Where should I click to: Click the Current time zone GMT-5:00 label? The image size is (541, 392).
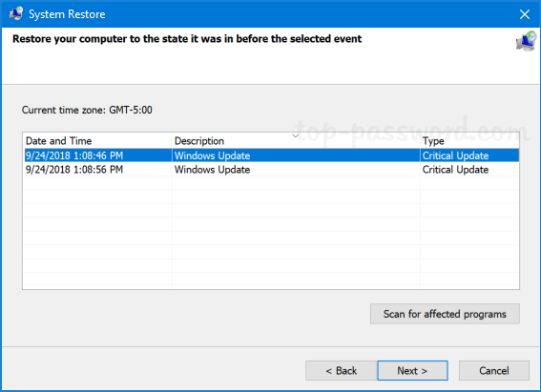87,110
